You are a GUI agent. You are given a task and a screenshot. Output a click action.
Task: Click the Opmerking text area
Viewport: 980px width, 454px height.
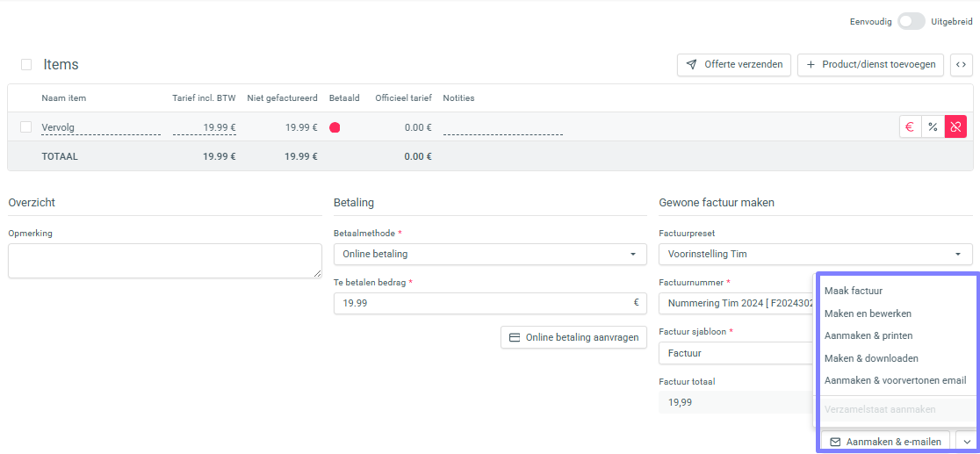point(165,261)
